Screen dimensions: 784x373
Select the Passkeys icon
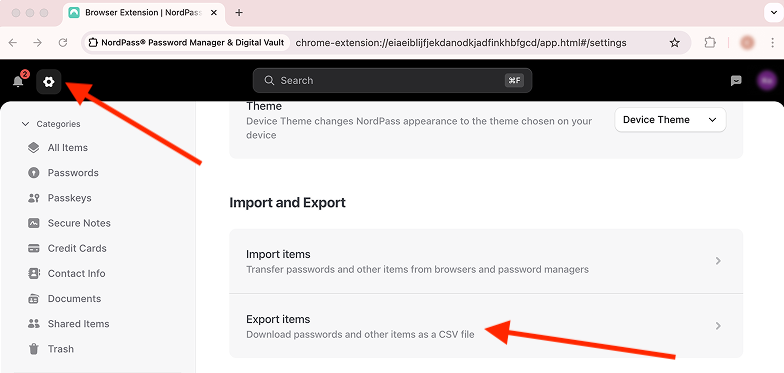[34, 198]
